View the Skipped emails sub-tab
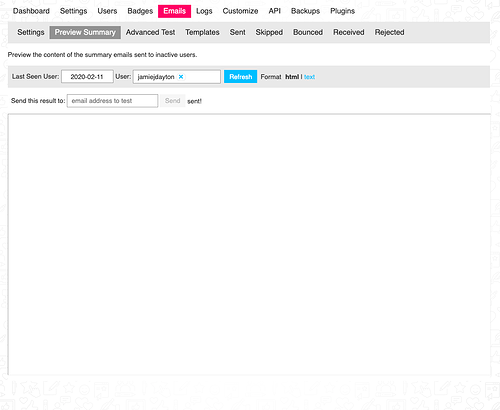The image size is (500, 410). click(x=269, y=32)
